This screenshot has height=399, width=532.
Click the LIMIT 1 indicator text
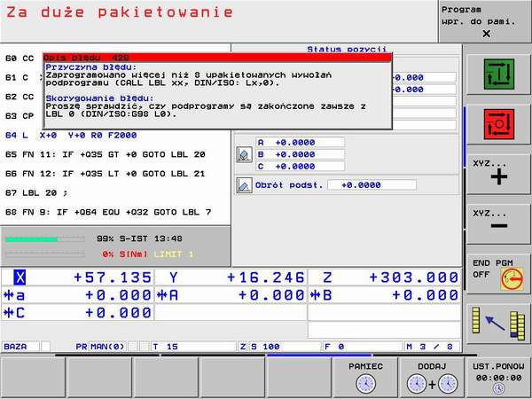click(x=174, y=254)
